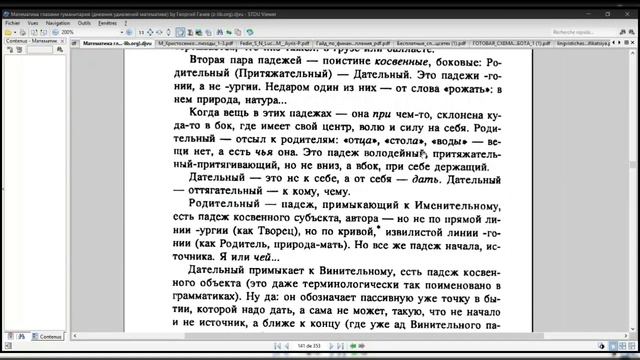Screen dimensions: 640x360
Task: Switch to the Математика djvu tab
Action: (117, 43)
